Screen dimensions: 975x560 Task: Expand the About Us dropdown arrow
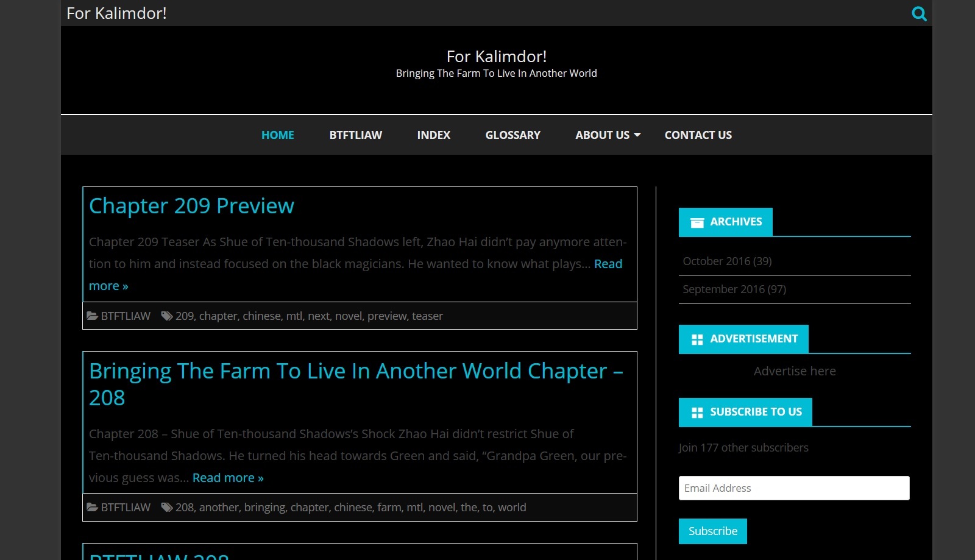(x=637, y=135)
